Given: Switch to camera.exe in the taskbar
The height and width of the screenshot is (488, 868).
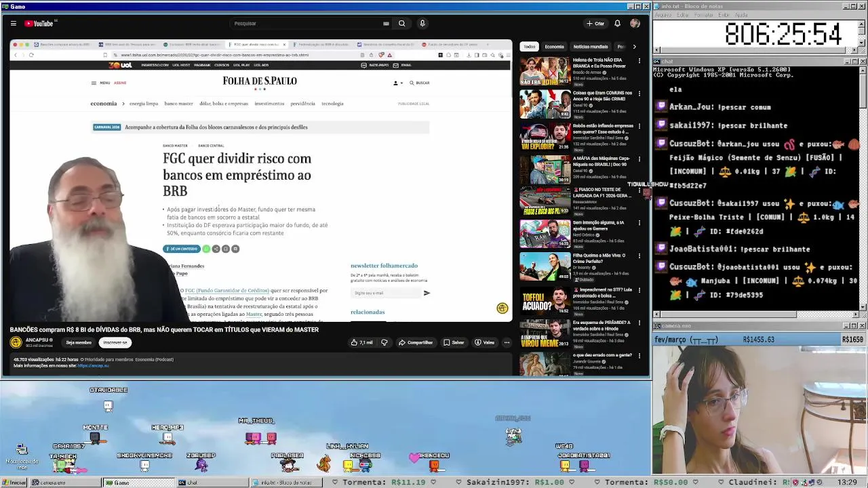Looking at the screenshot, I should click(x=64, y=483).
